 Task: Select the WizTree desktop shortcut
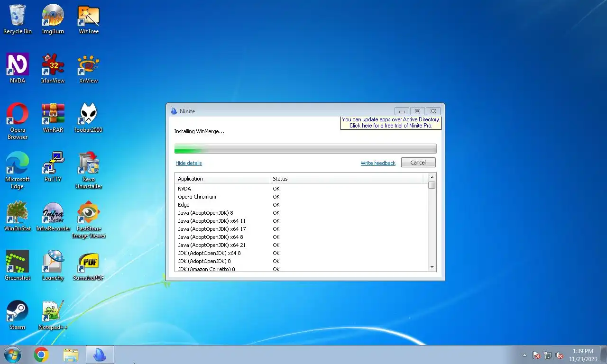click(89, 19)
